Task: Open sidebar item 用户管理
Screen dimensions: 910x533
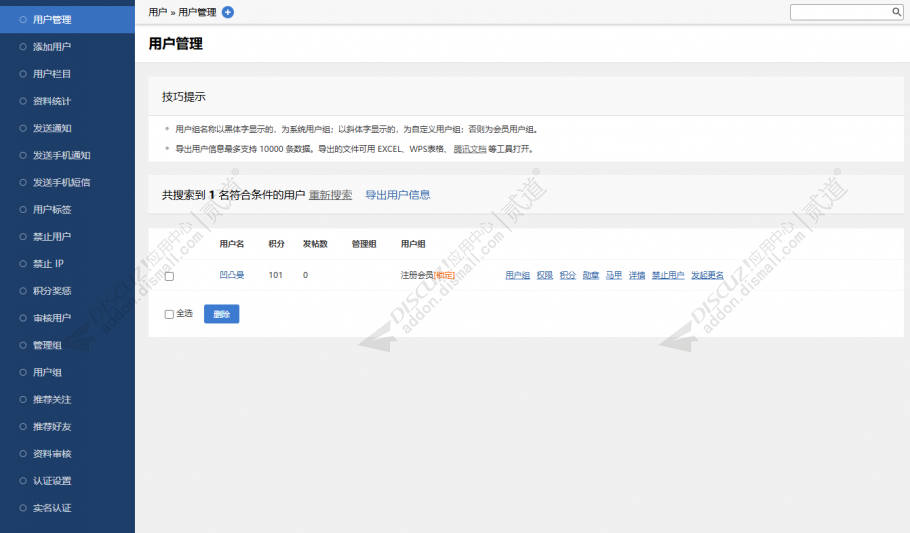Action: tap(67, 20)
